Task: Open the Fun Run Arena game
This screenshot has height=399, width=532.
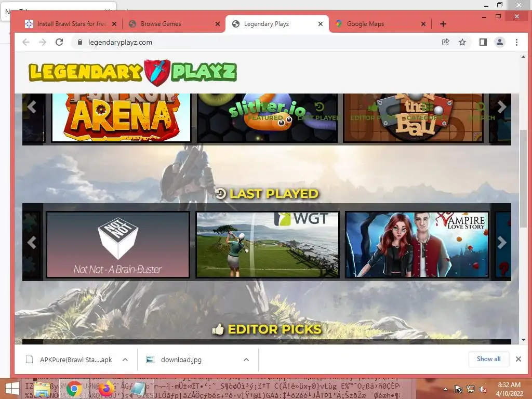Action: click(x=121, y=117)
